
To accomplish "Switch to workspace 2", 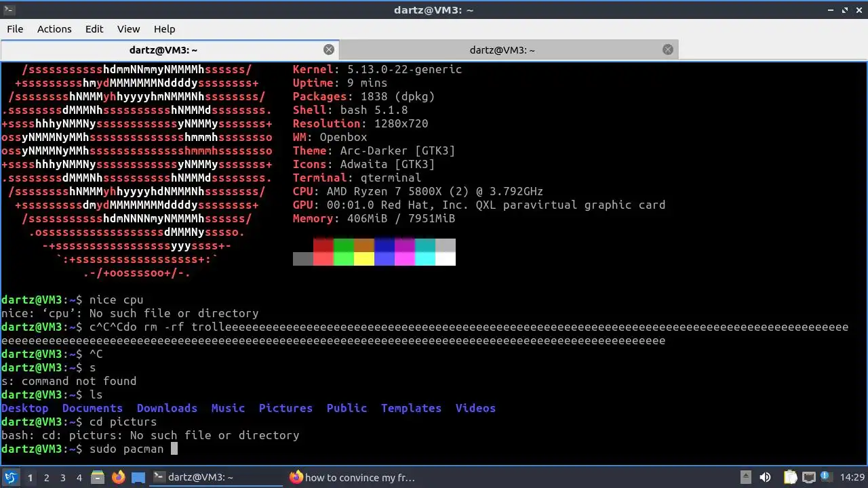I will (46, 478).
